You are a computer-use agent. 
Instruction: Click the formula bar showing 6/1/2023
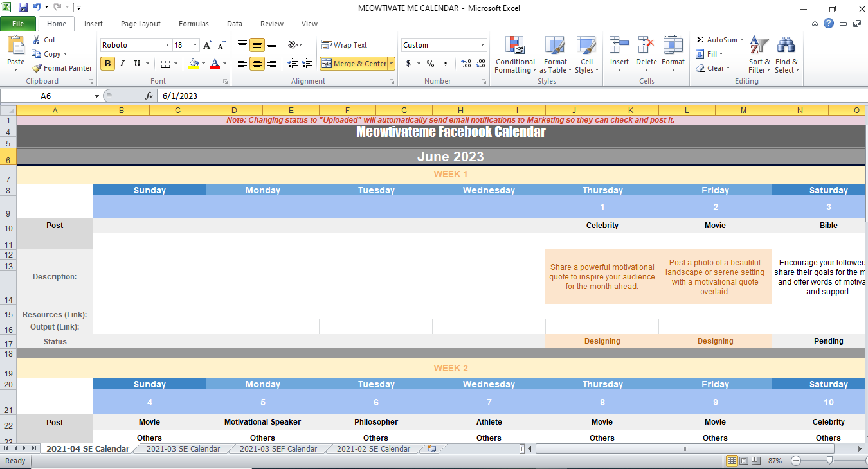[x=511, y=96]
